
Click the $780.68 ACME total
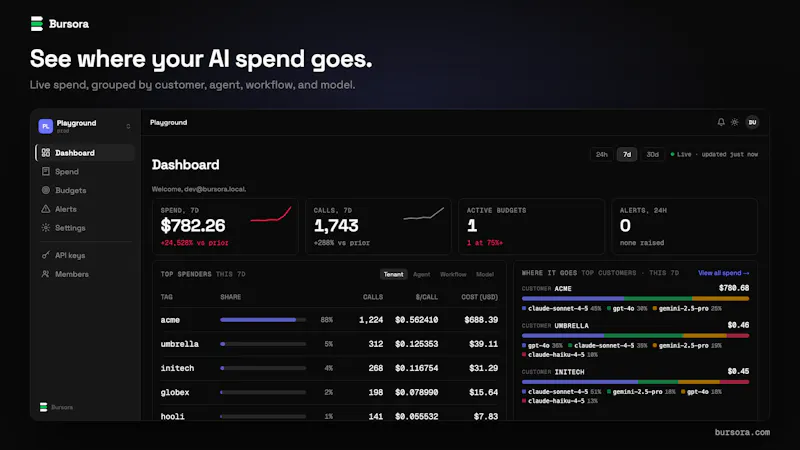[x=734, y=288]
